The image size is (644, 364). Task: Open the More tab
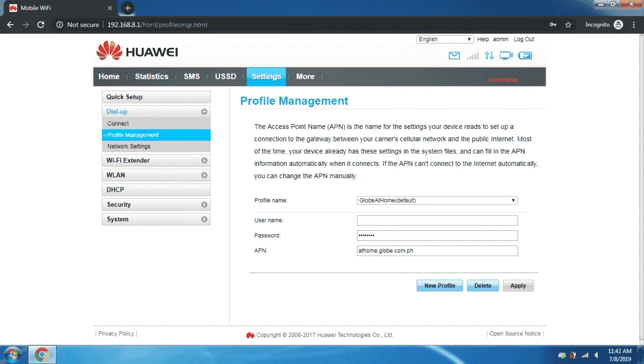point(305,77)
